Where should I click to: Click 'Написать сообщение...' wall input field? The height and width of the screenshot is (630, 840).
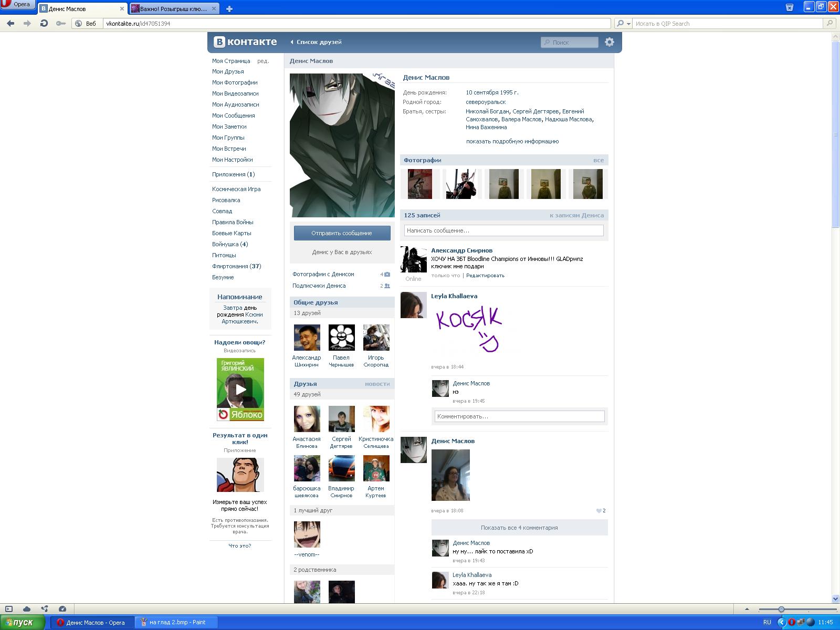[503, 230]
